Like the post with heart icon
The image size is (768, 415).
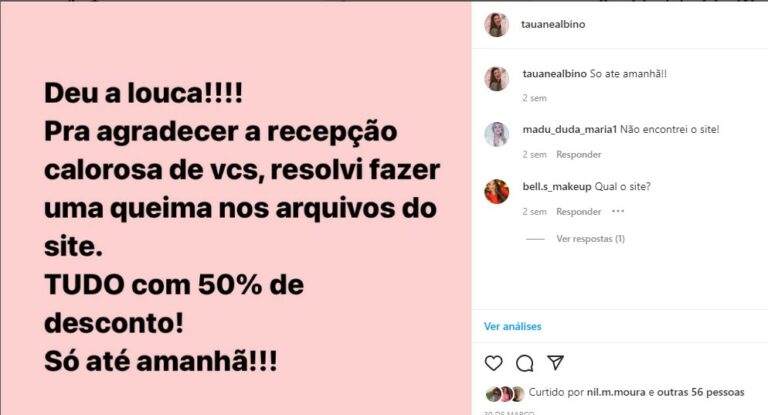coord(493,363)
